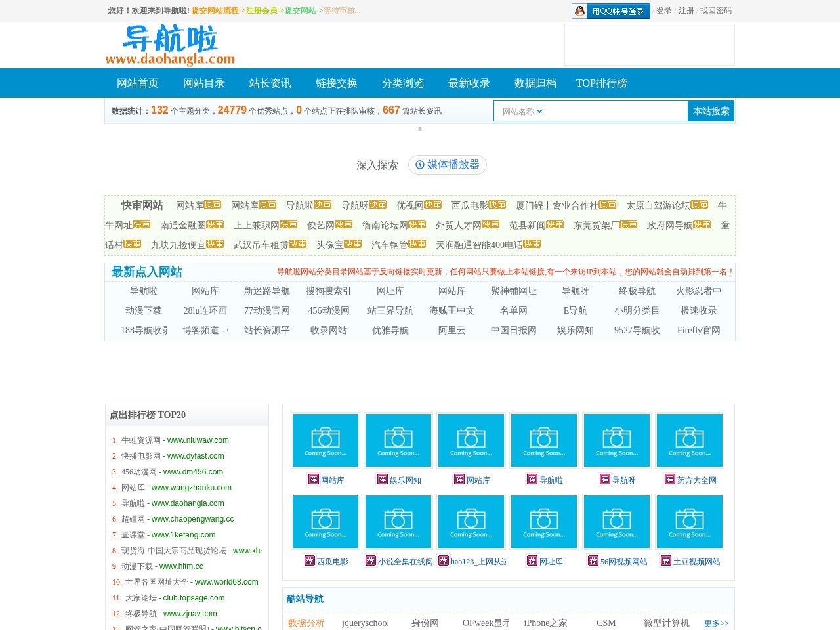This screenshot has height=630, width=840.
Task: Click the 本站搜索 search button
Action: (x=711, y=111)
